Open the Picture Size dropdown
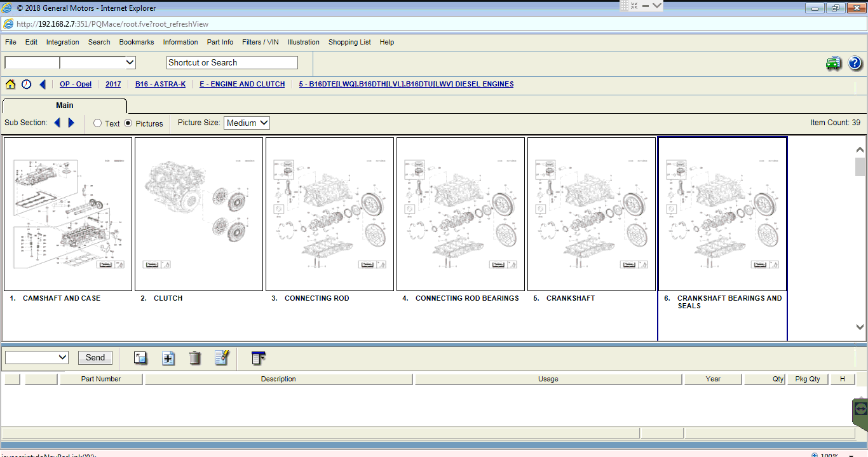868x457 pixels. click(x=247, y=123)
